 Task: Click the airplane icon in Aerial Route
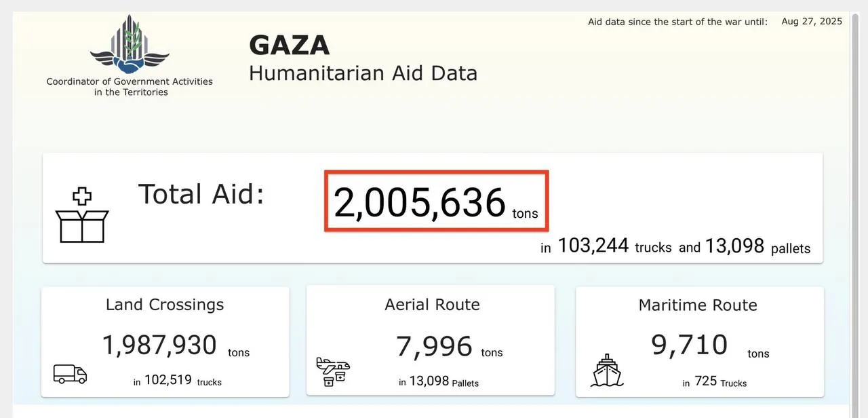[x=333, y=372]
